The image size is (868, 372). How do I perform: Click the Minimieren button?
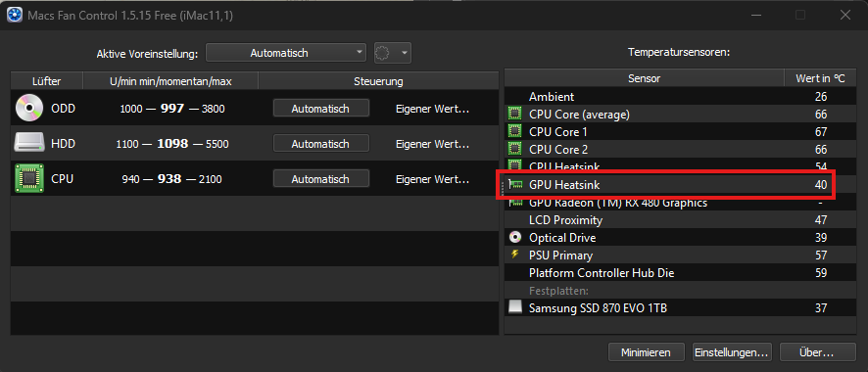click(x=646, y=352)
